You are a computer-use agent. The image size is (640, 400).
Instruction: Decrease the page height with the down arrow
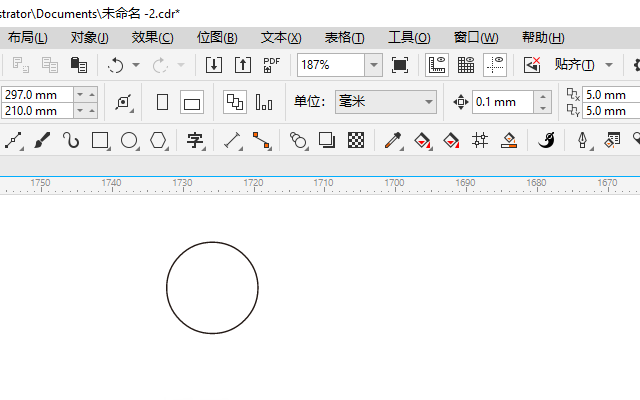80,111
